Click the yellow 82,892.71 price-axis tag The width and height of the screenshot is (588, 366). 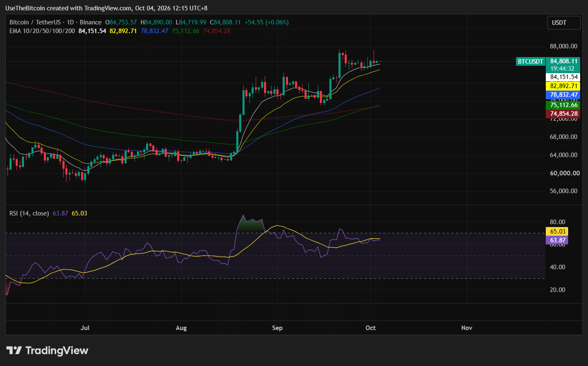coord(564,86)
